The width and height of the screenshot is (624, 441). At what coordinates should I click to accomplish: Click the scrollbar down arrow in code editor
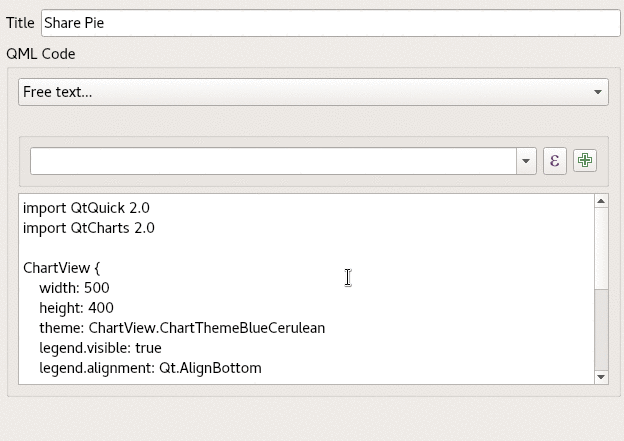pos(601,377)
